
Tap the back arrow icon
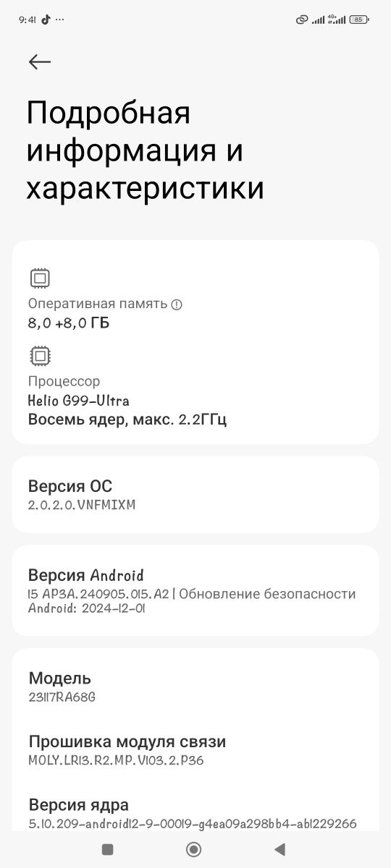[x=40, y=62]
